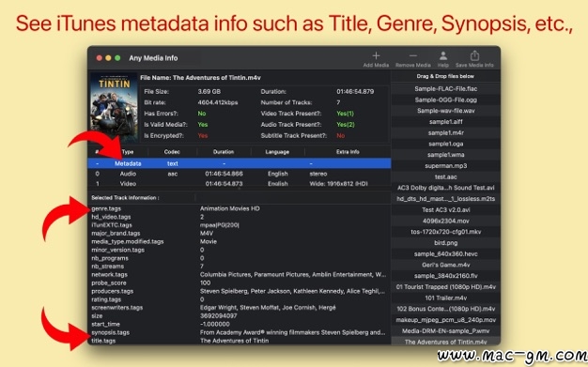
Task: Click the Remove Media minus icon
Action: [x=413, y=56]
